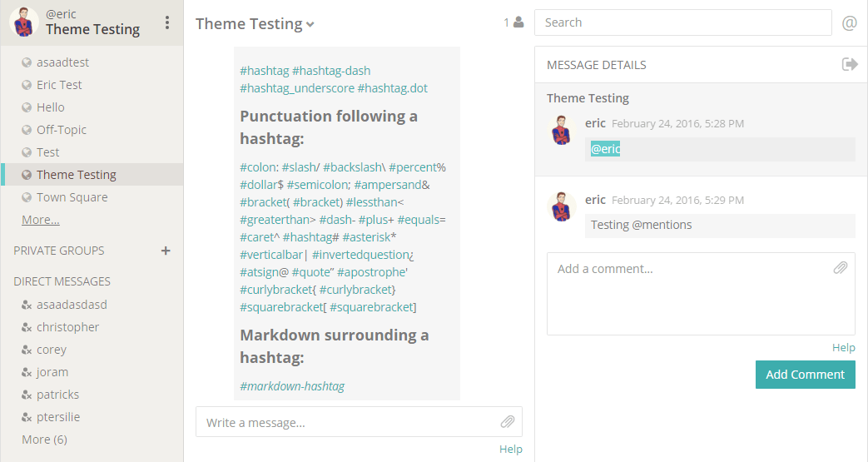Screen dimensions: 868x462
Task: Click the globe icon beside Town Square
Action: [27, 197]
